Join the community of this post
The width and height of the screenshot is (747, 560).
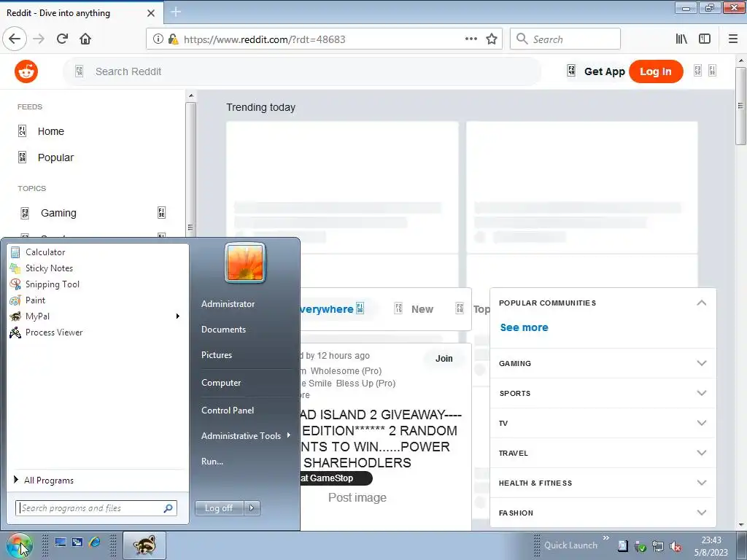pyautogui.click(x=444, y=359)
